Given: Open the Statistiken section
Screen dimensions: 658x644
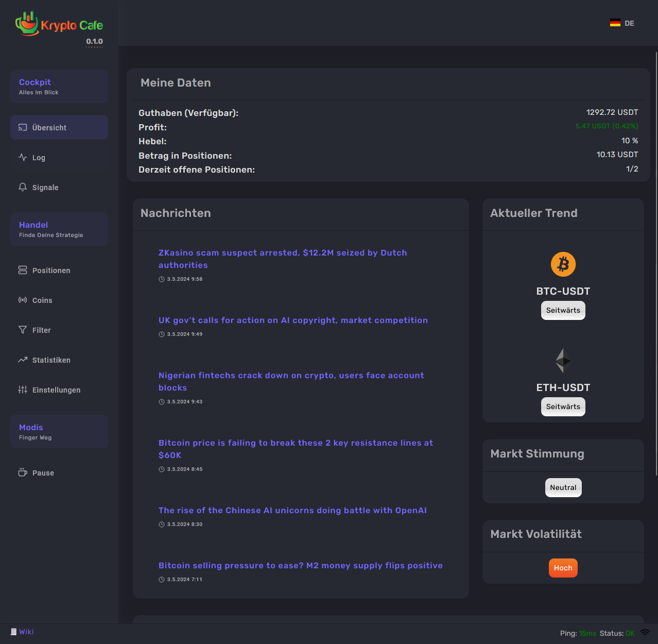Looking at the screenshot, I should click(x=51, y=360).
